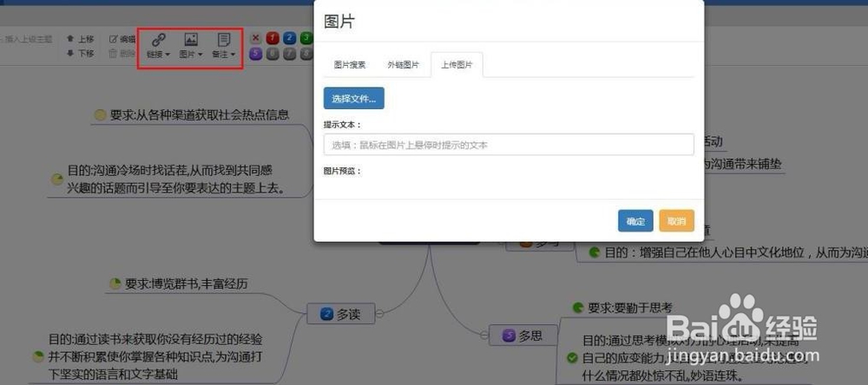Switch to 图片搜索 tab
This screenshot has width=868, height=385.
coord(350,65)
